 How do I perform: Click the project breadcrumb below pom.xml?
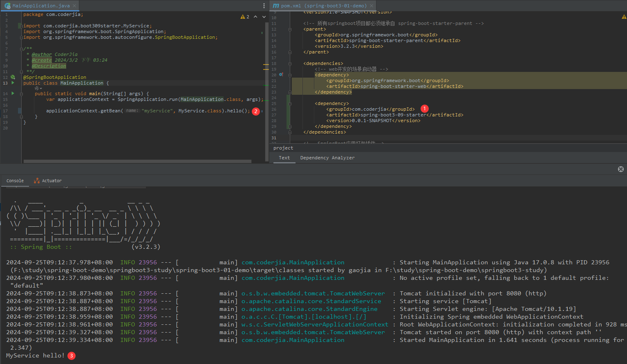(283, 148)
